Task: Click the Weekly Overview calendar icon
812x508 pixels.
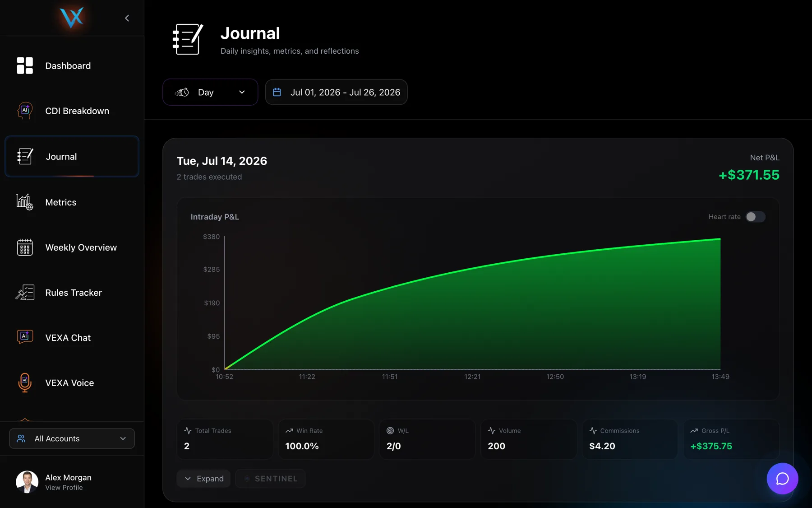Action: pos(25,247)
